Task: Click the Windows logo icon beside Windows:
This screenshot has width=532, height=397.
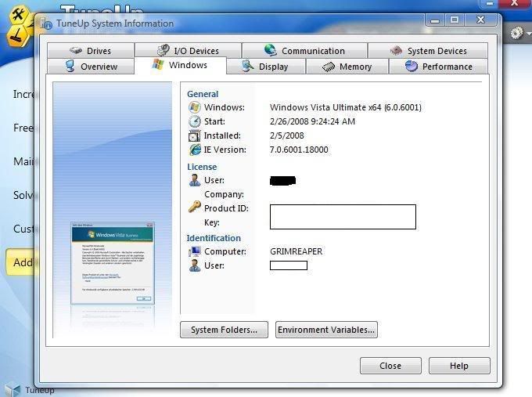Action: [x=194, y=107]
